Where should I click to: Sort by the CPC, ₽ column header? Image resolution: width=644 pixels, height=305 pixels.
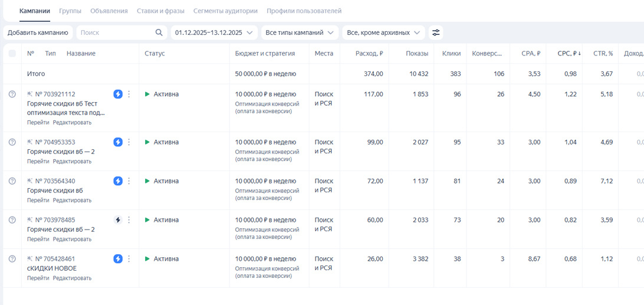pyautogui.click(x=569, y=54)
